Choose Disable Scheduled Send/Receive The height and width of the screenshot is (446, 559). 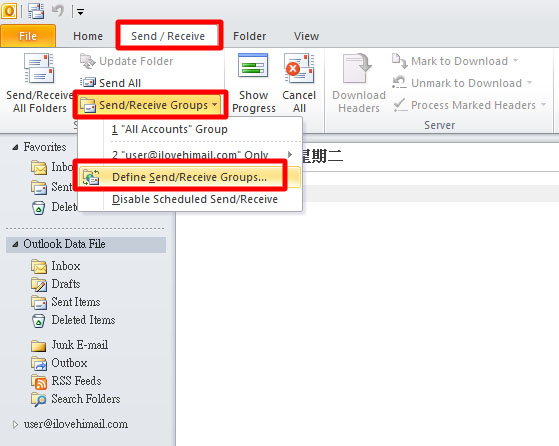pos(190,199)
